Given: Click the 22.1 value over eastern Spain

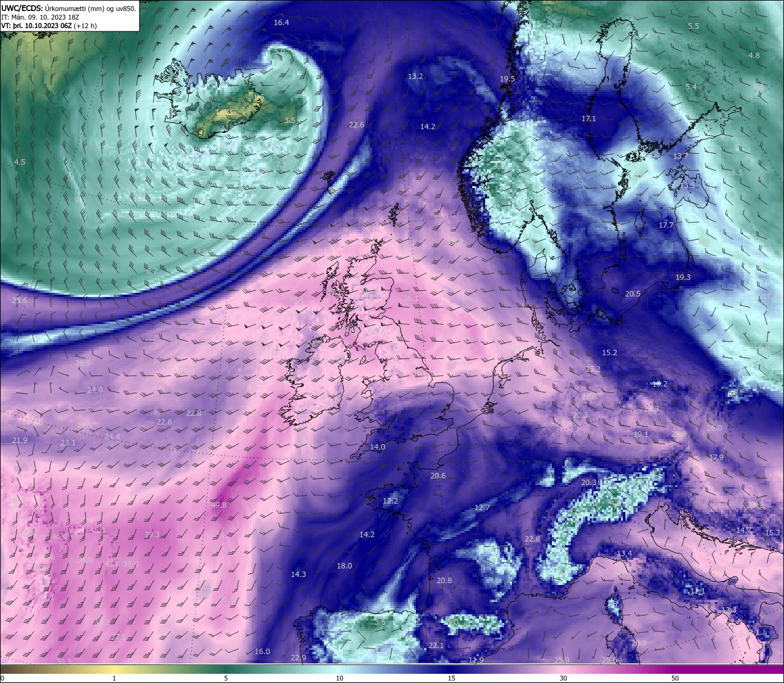Looking at the screenshot, I should click(435, 646).
